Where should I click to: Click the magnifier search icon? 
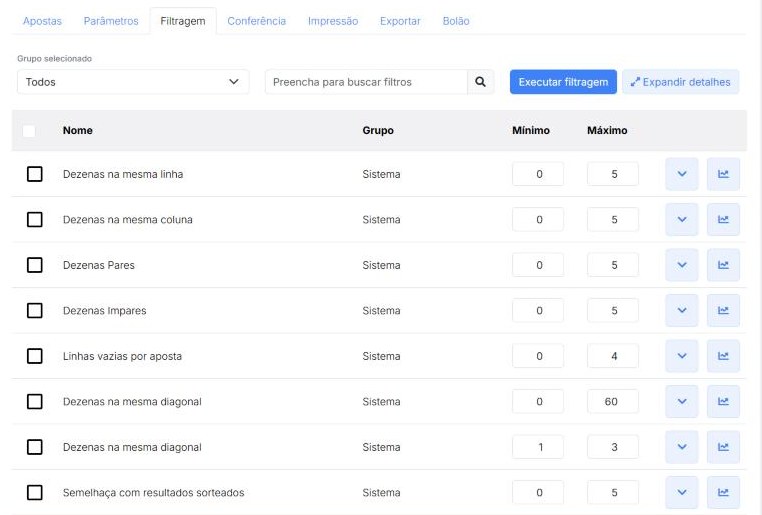(x=481, y=82)
